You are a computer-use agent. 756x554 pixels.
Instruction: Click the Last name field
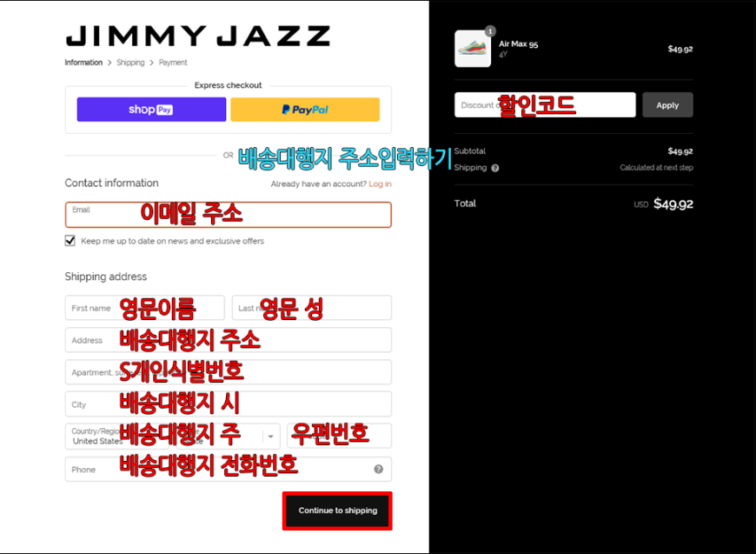pos(311,308)
